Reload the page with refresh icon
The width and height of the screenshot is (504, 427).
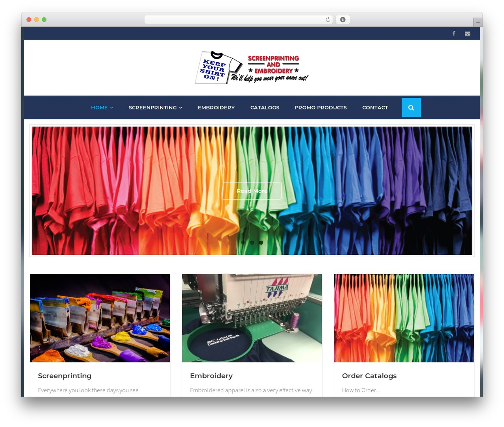[x=328, y=20]
